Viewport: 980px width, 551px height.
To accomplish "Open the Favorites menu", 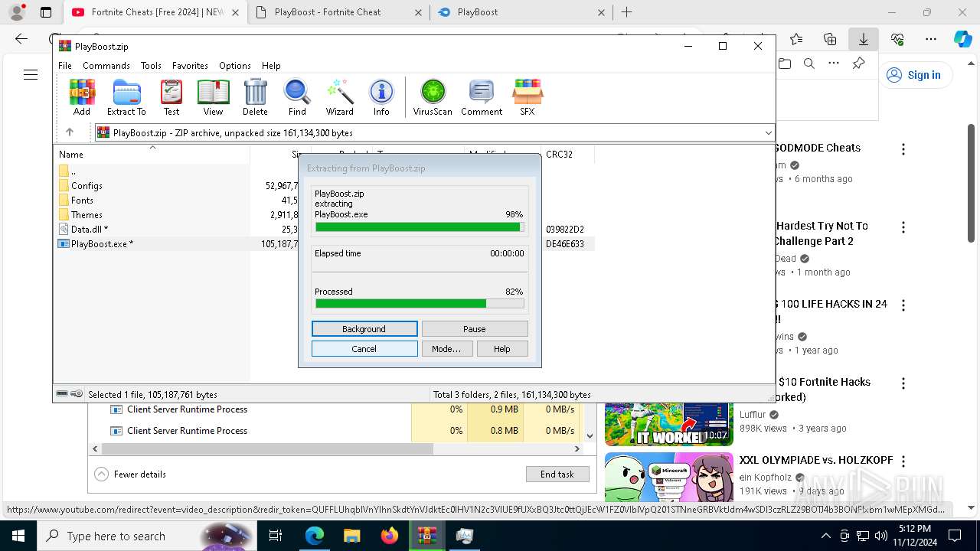I will pyautogui.click(x=190, y=66).
